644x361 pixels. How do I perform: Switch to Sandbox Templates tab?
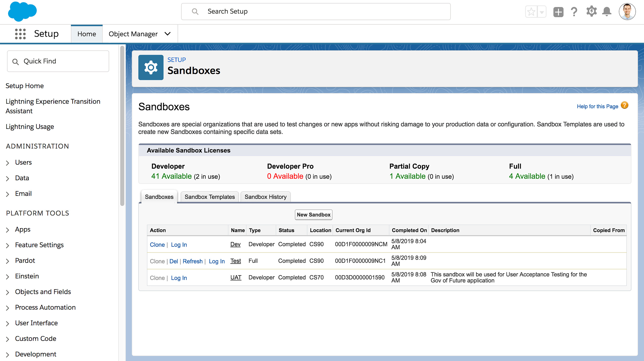(x=209, y=197)
